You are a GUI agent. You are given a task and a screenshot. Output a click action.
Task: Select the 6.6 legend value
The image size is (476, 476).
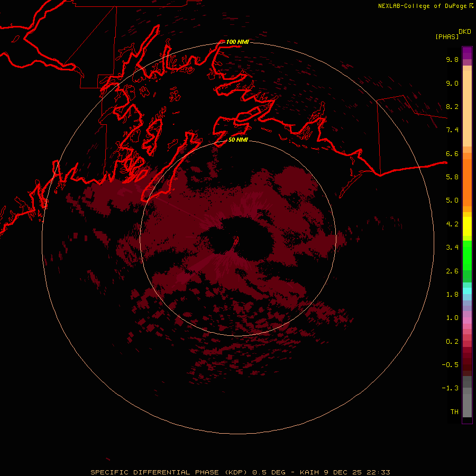(452, 153)
